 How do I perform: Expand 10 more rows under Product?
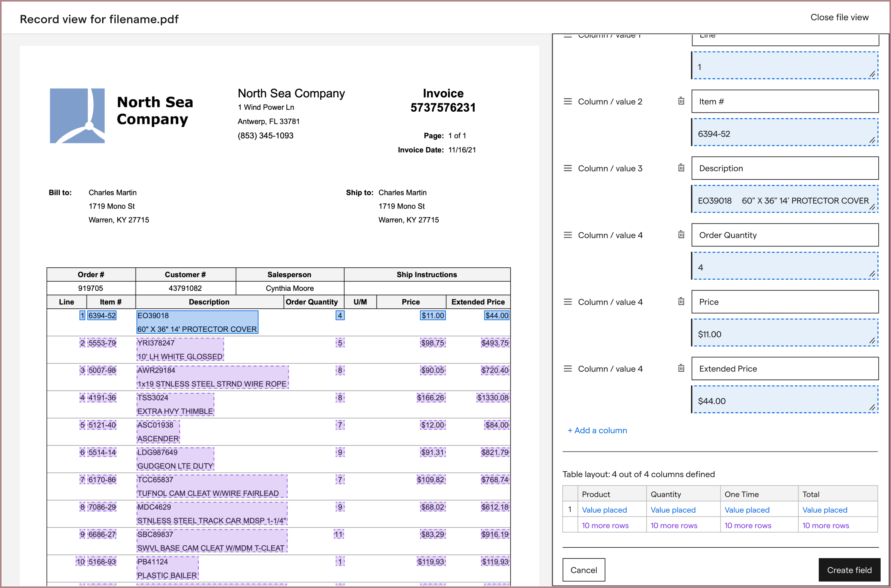[605, 525]
